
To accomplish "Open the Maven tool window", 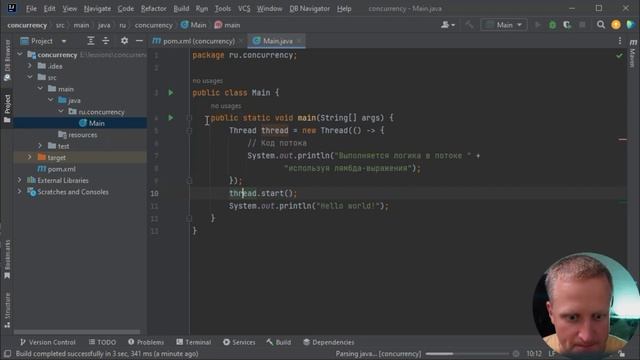I will [633, 53].
